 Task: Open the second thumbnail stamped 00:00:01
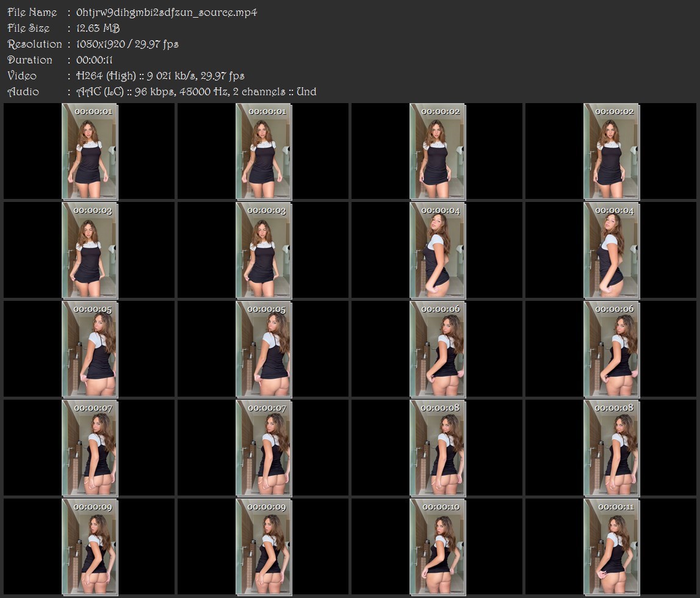[x=264, y=151]
